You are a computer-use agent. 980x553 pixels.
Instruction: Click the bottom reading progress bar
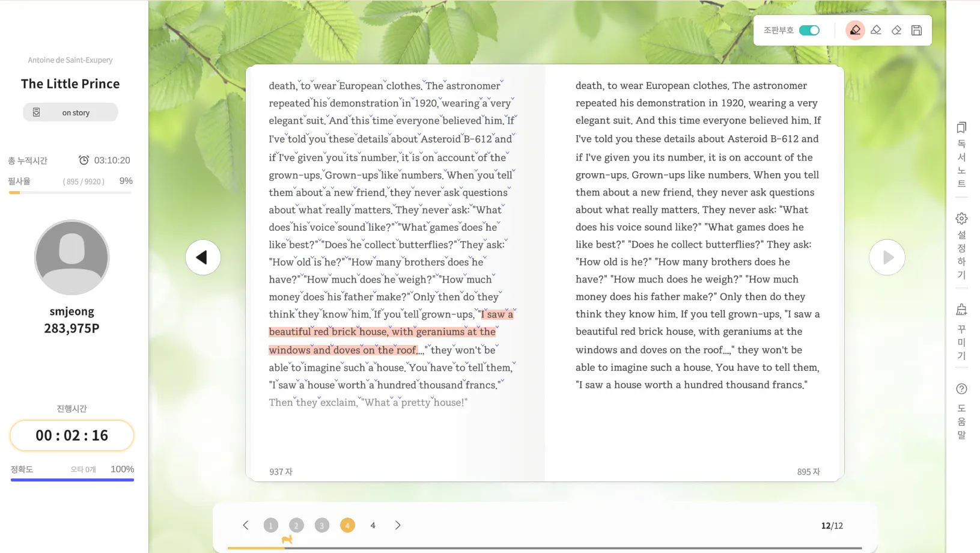544,548
